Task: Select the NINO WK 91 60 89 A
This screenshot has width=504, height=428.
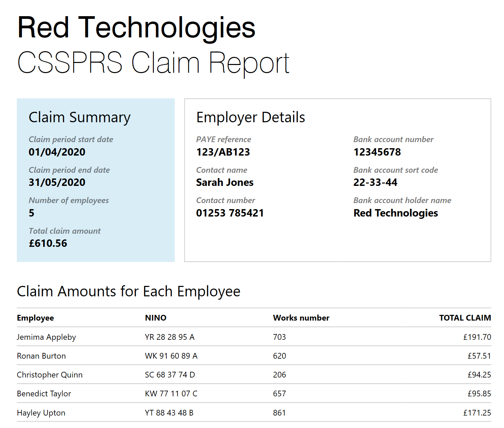Action: 171,356
